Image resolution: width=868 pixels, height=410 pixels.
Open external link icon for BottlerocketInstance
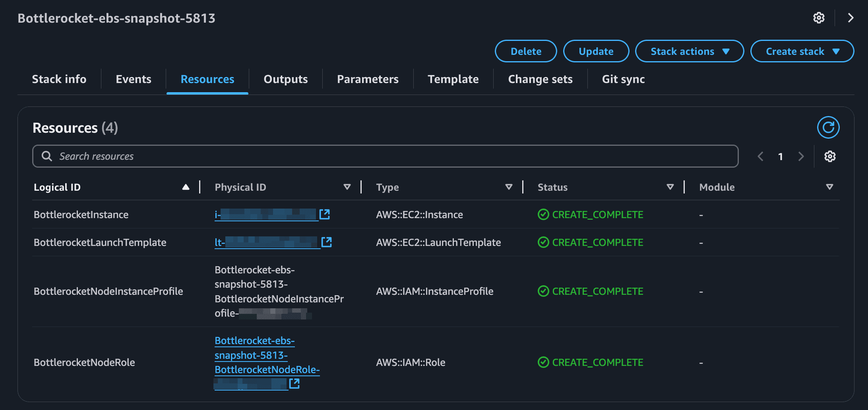tap(325, 214)
